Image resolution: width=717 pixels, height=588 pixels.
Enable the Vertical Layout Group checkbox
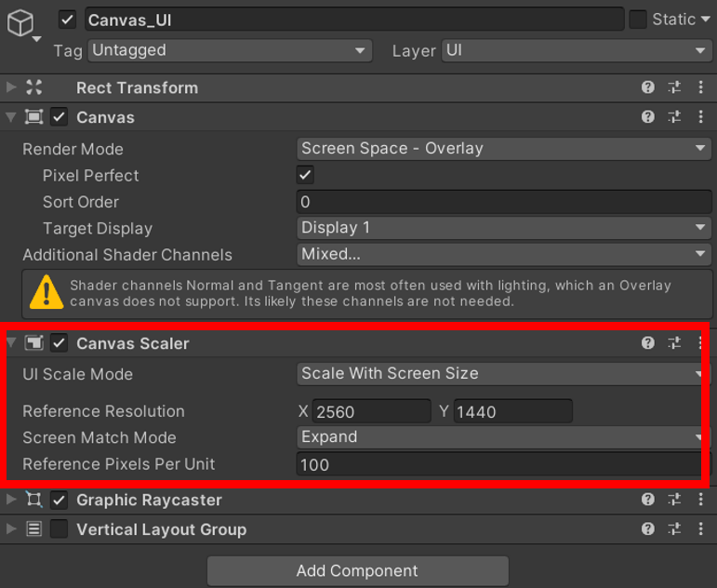pos(59,529)
